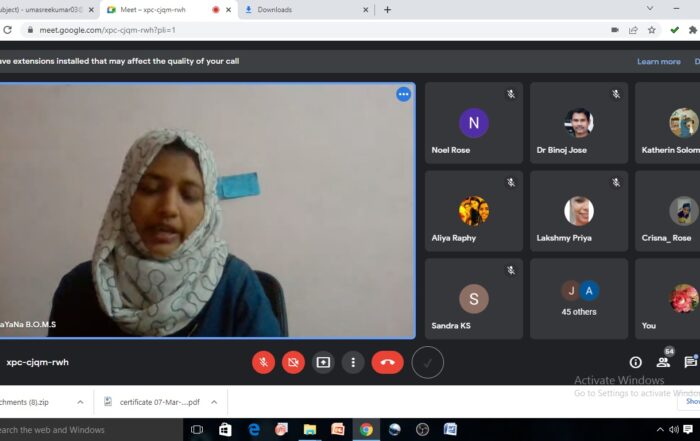Select Crisna_Rose participant tile

coord(667,211)
